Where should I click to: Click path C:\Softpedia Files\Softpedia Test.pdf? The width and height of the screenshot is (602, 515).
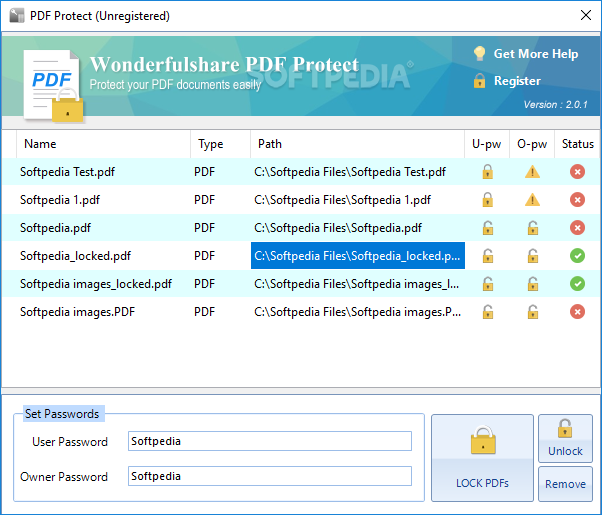click(350, 172)
